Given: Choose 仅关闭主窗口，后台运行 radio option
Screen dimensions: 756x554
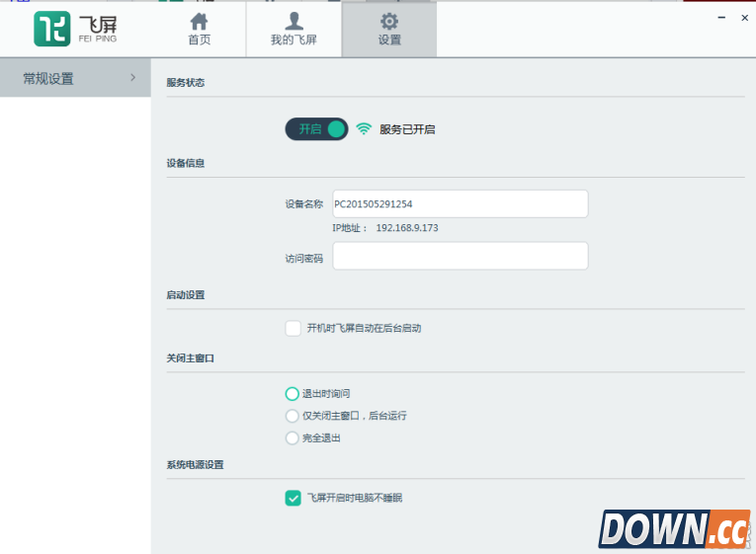Looking at the screenshot, I should pyautogui.click(x=292, y=416).
